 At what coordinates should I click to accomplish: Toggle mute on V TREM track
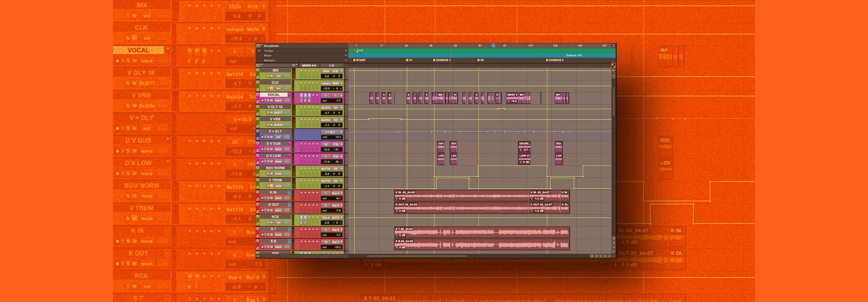[272, 186]
